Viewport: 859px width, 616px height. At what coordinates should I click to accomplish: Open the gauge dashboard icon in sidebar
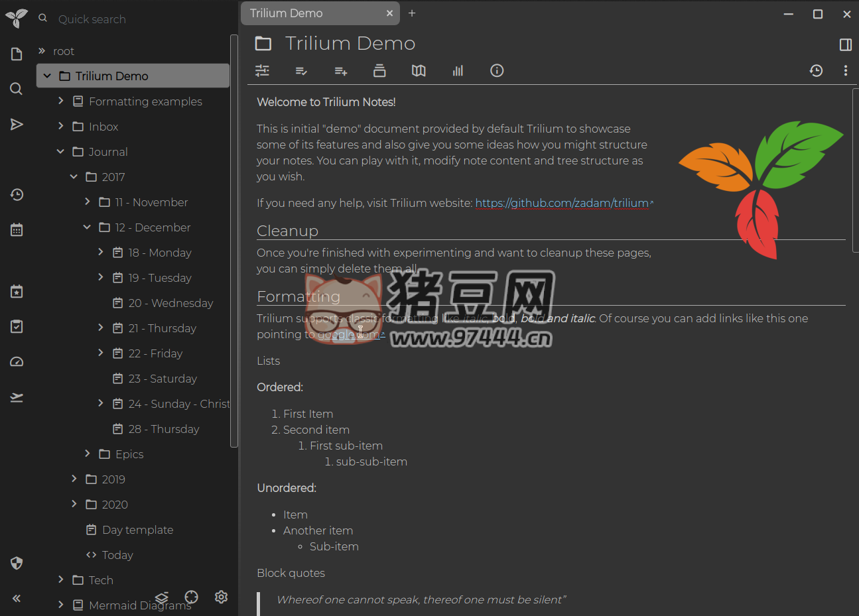[x=17, y=361]
